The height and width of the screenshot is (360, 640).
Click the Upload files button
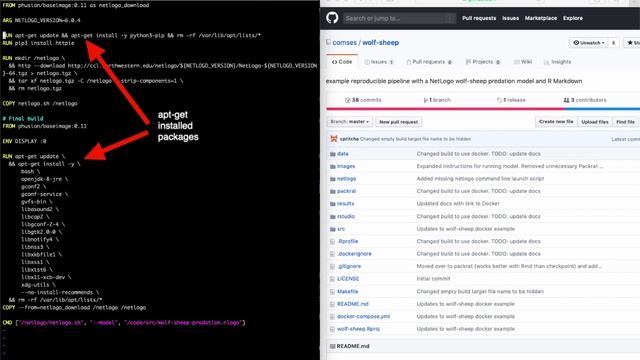pyautogui.click(x=595, y=122)
